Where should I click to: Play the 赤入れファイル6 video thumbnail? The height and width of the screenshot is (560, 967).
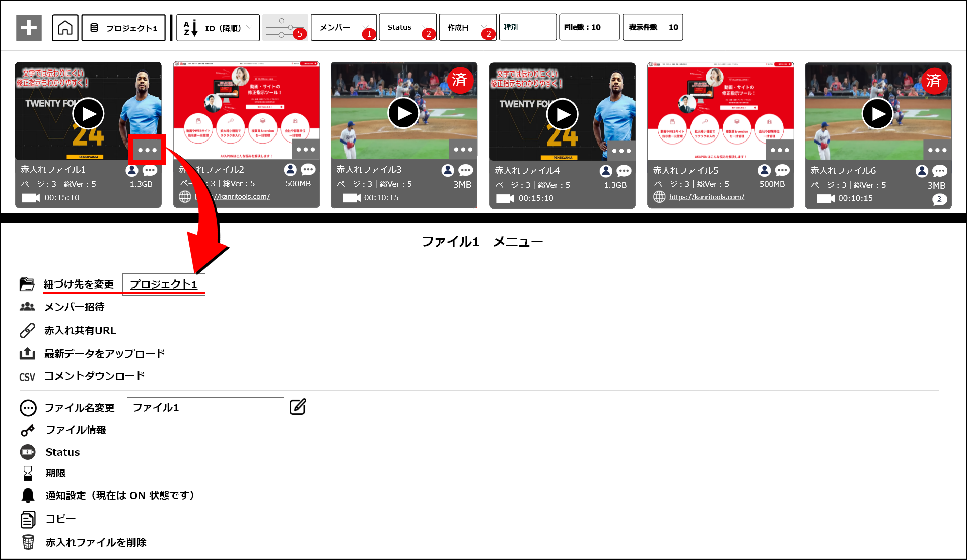click(877, 114)
